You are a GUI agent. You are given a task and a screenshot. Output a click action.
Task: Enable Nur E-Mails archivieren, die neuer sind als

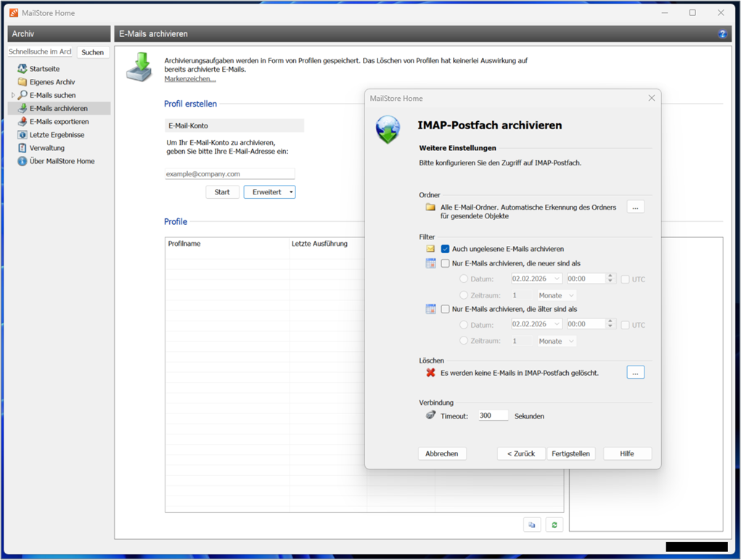click(445, 263)
